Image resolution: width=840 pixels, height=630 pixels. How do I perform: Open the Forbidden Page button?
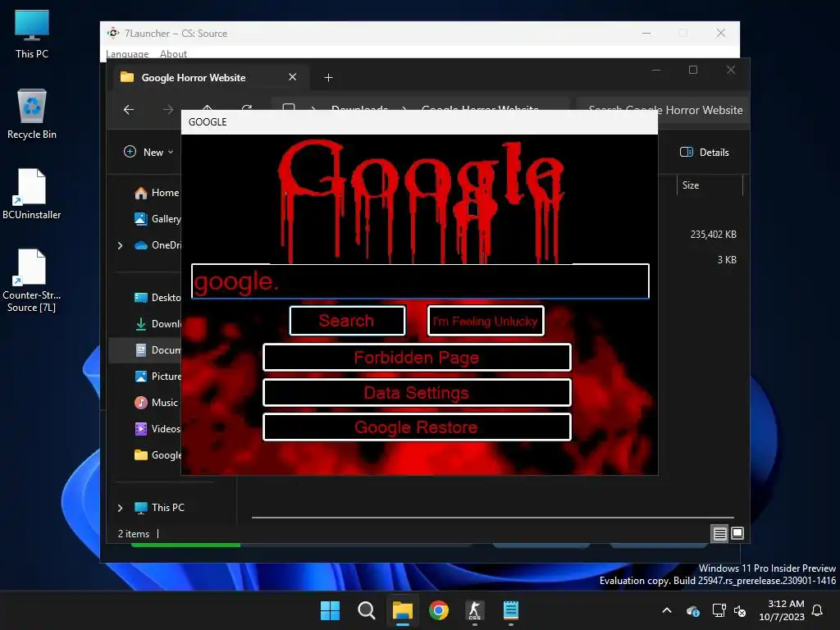[417, 358]
